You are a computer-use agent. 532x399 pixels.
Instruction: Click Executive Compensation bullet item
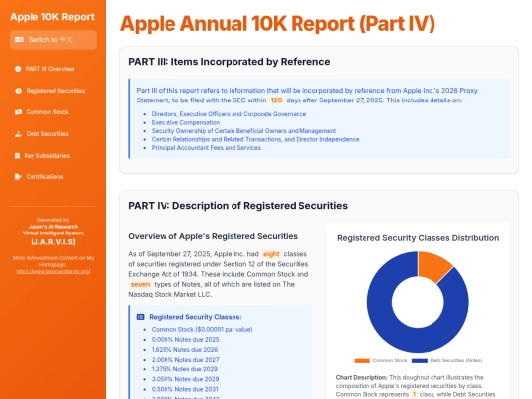[x=185, y=122]
